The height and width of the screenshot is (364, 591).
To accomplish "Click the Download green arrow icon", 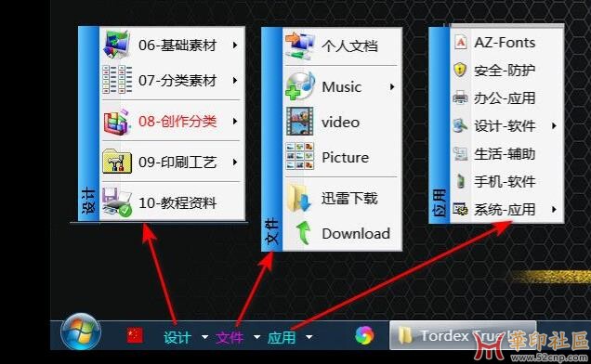I will click(303, 233).
